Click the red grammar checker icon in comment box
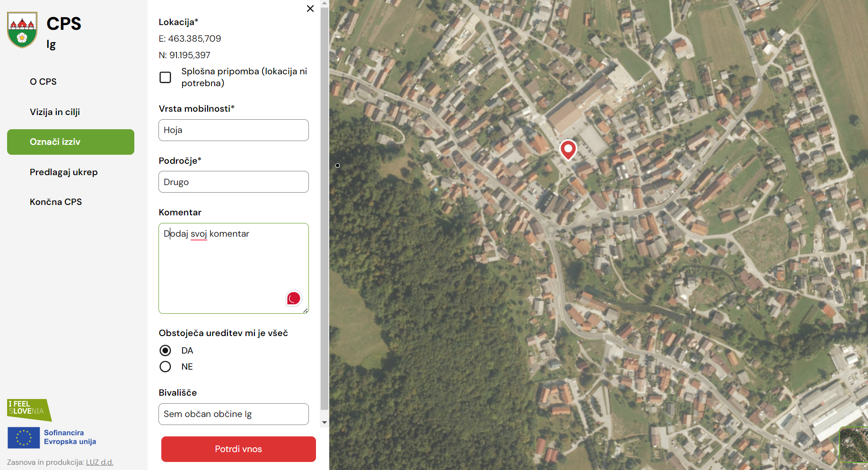Image resolution: width=868 pixels, height=470 pixels. (293, 298)
